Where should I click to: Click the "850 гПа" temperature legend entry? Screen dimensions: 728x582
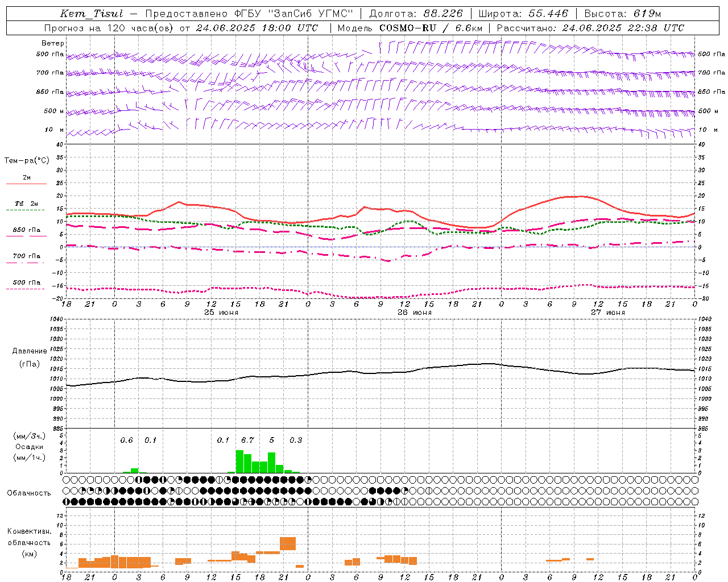(27, 230)
